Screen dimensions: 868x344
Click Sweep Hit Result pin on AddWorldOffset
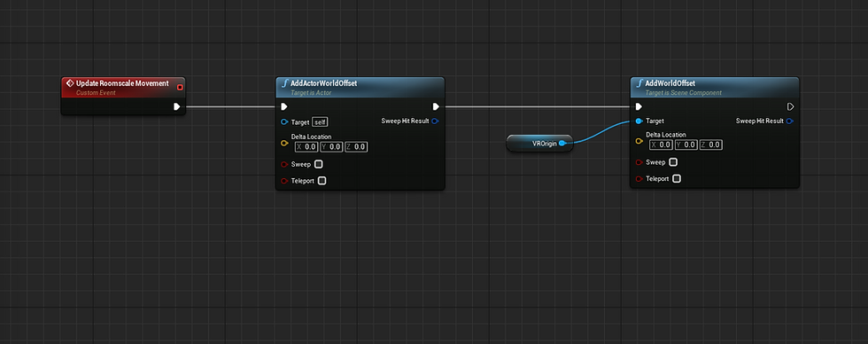click(789, 121)
